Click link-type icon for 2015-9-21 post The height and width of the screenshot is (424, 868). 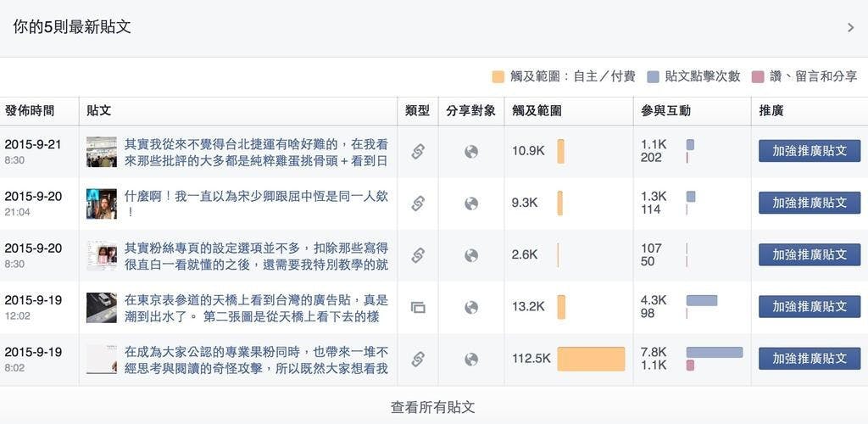(x=418, y=152)
